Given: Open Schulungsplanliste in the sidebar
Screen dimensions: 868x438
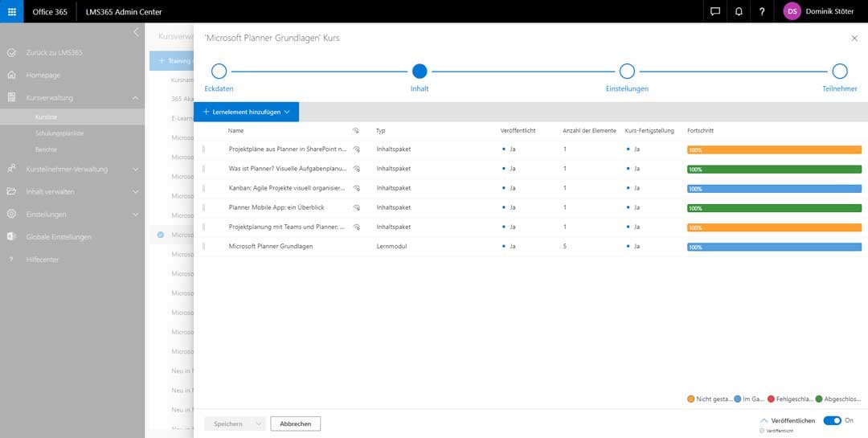Looking at the screenshot, I should (x=59, y=133).
